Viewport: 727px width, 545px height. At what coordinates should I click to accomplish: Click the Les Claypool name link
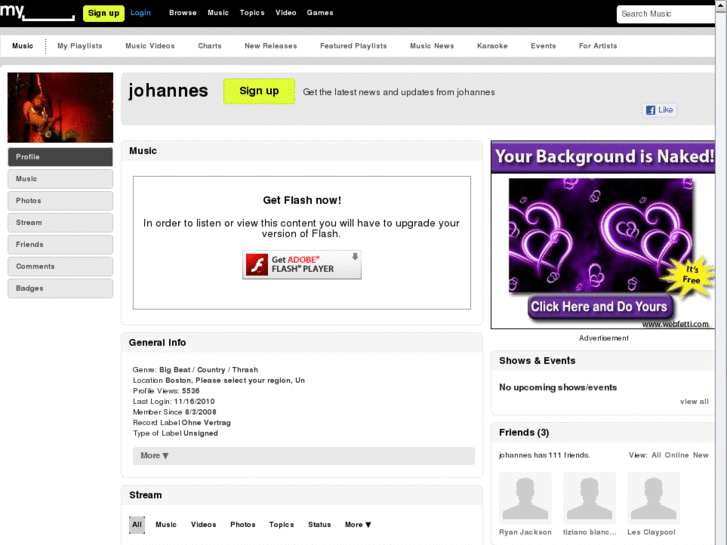coord(651,532)
